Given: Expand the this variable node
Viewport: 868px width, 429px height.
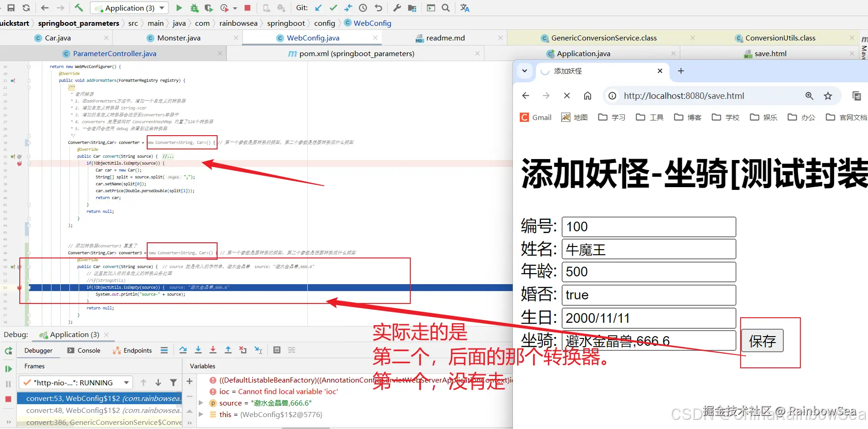Looking at the screenshot, I should pyautogui.click(x=201, y=414).
